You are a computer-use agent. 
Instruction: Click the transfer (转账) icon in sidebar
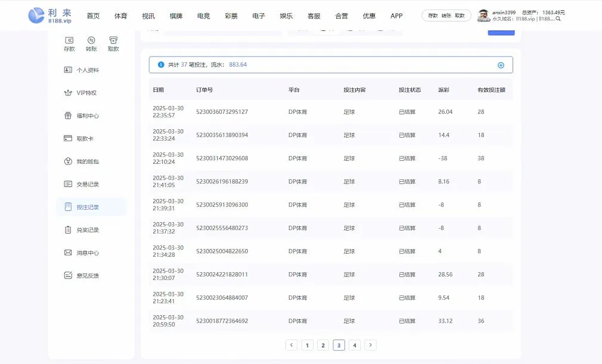91,41
